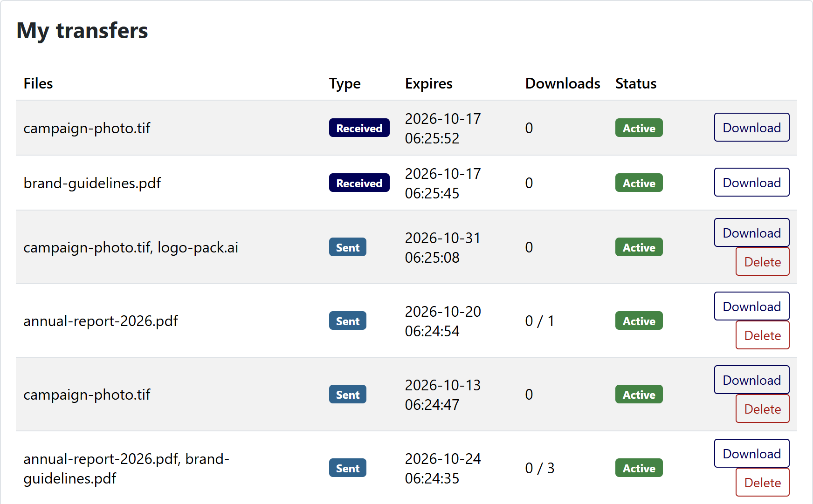813x504 pixels.
Task: Click the downloads count 0 / 3
Action: click(539, 468)
